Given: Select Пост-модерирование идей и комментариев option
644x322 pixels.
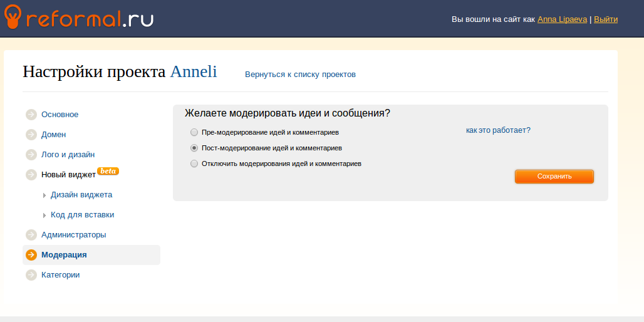Looking at the screenshot, I should [194, 148].
